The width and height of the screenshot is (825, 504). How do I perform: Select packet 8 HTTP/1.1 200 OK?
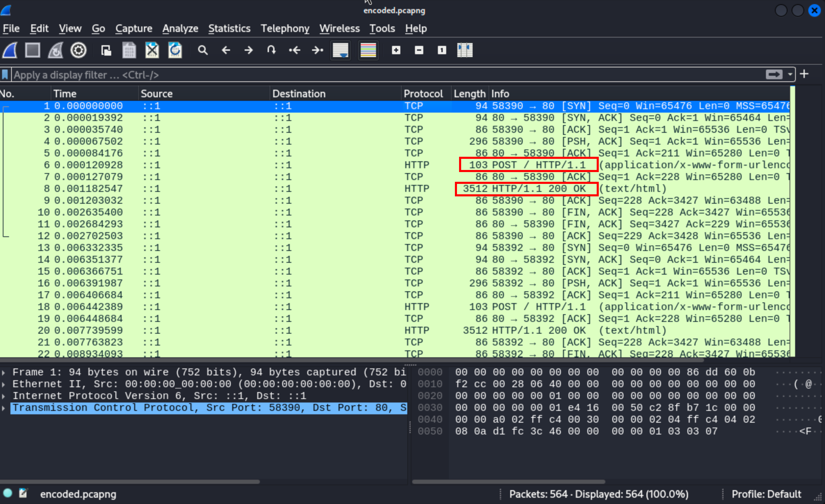[395, 188]
